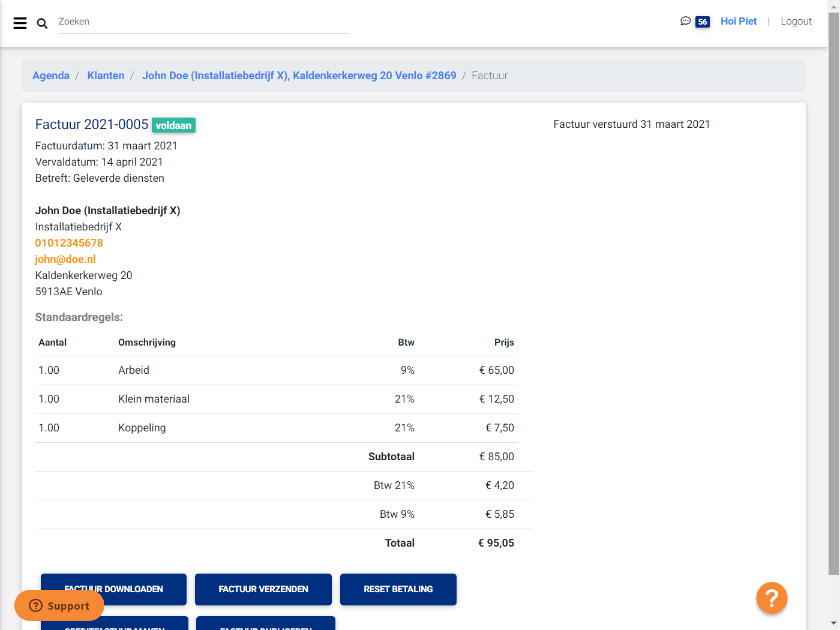Open John Doe customer record #2869

[299, 75]
